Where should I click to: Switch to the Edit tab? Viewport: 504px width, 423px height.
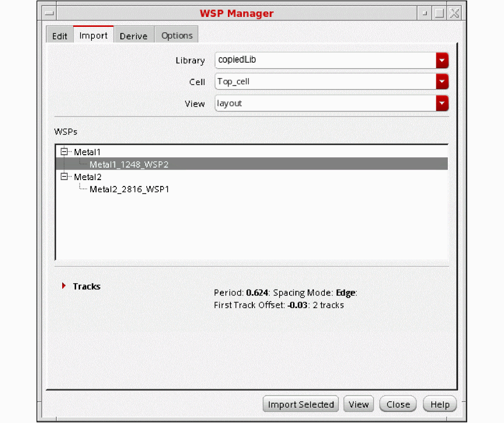[60, 36]
